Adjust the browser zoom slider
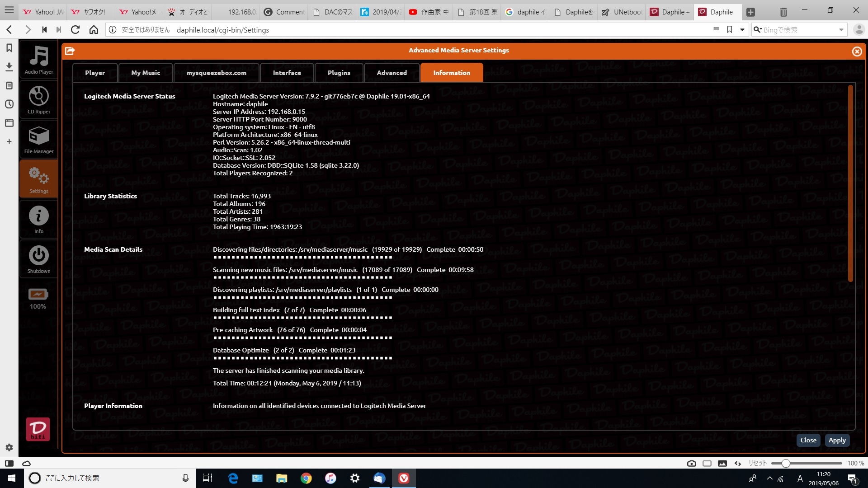This screenshot has width=868, height=488. point(786,463)
